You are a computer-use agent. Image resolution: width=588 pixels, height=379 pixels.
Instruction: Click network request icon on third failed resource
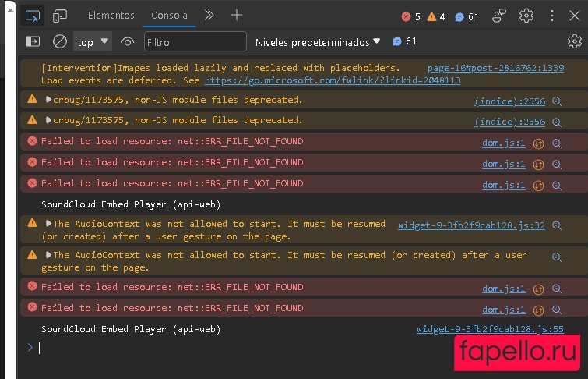coord(538,186)
